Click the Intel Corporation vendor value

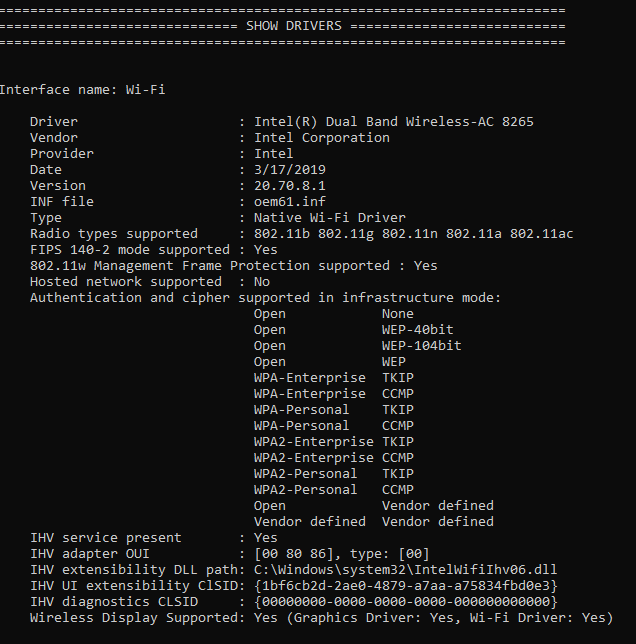(x=321, y=138)
